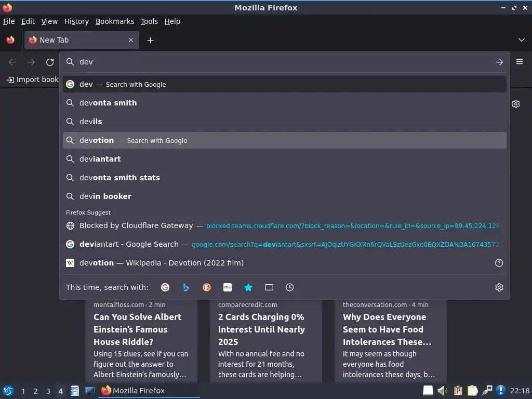Open the Tools menu

click(x=149, y=21)
